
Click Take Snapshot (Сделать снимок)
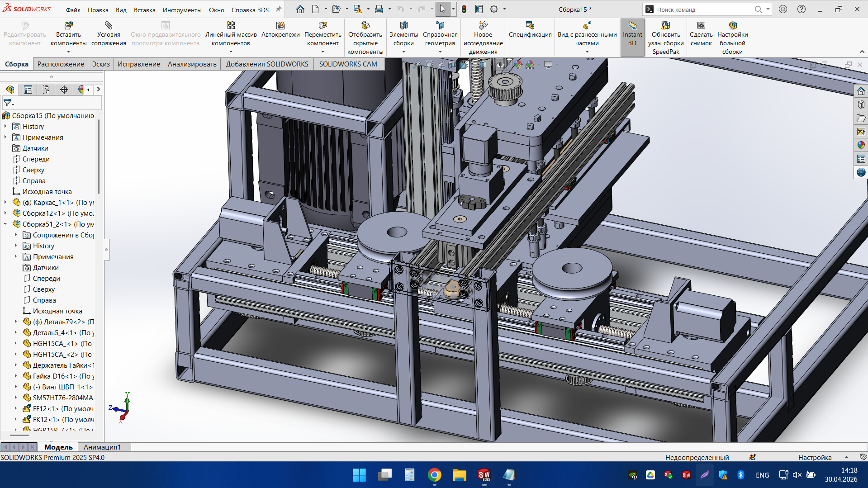[x=701, y=34]
